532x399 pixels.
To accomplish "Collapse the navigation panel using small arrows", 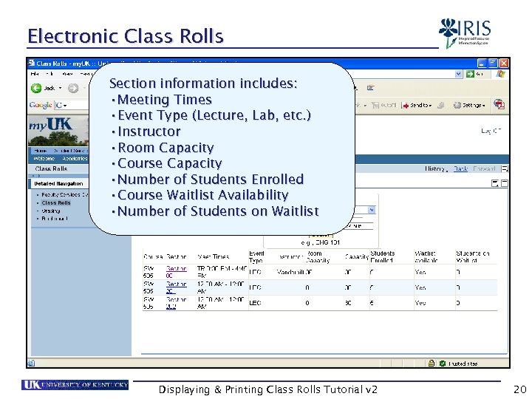I will pos(36,176).
